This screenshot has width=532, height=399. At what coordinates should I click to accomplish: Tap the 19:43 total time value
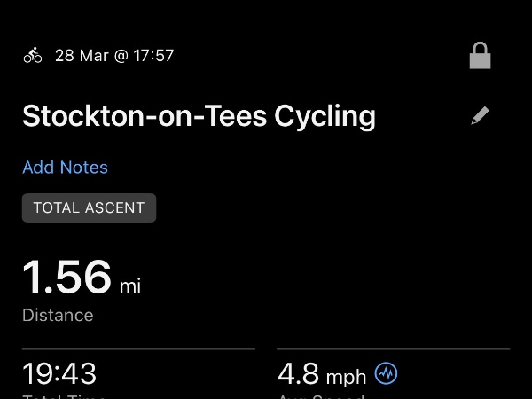pyautogui.click(x=59, y=373)
